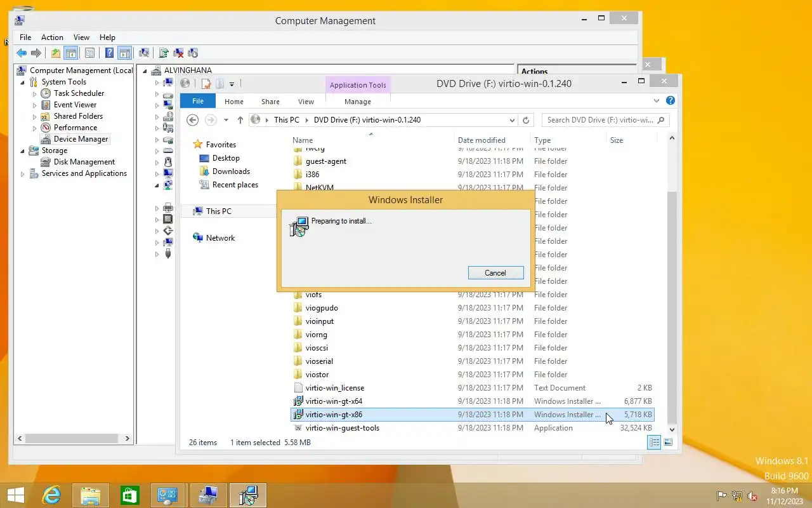812x508 pixels.
Task: Select Shared Folders in console tree
Action: (78, 116)
